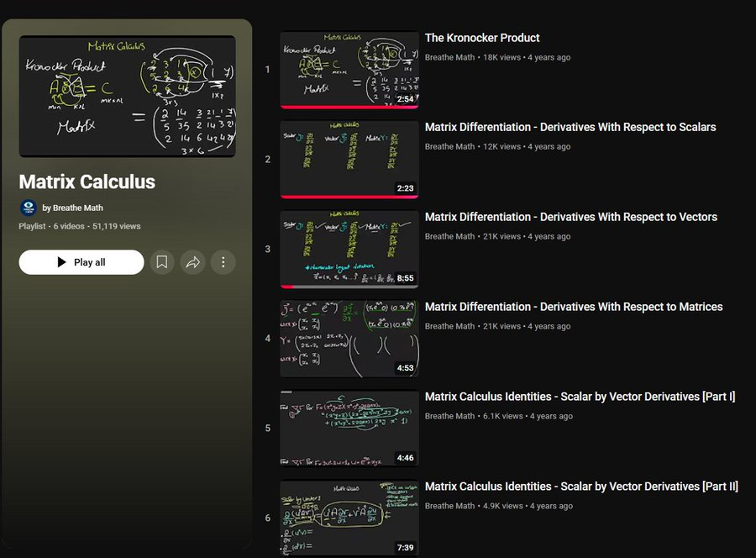Viewport: 756px width, 558px height.
Task: Click the Breathe Math channel avatar
Action: coord(28,208)
